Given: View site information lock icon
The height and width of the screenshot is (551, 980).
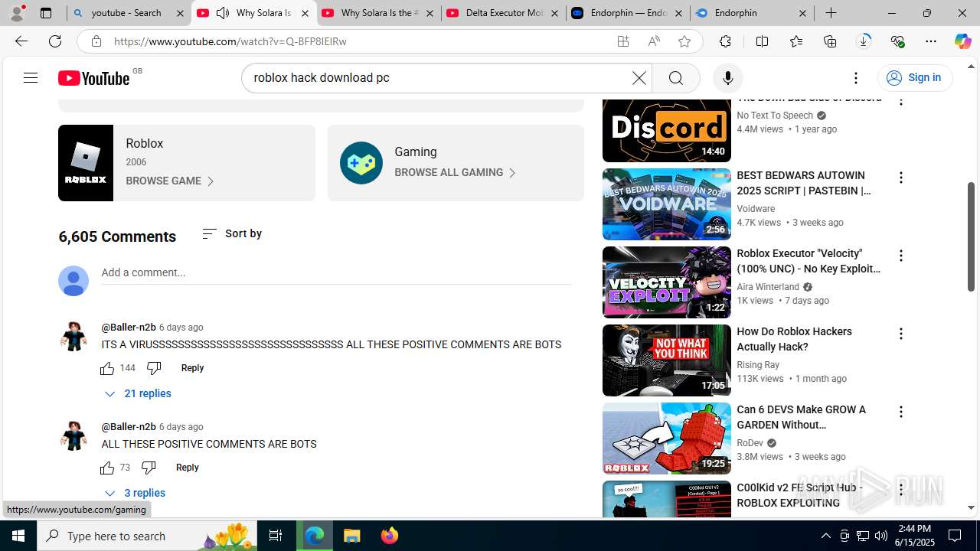Looking at the screenshot, I should (x=96, y=41).
